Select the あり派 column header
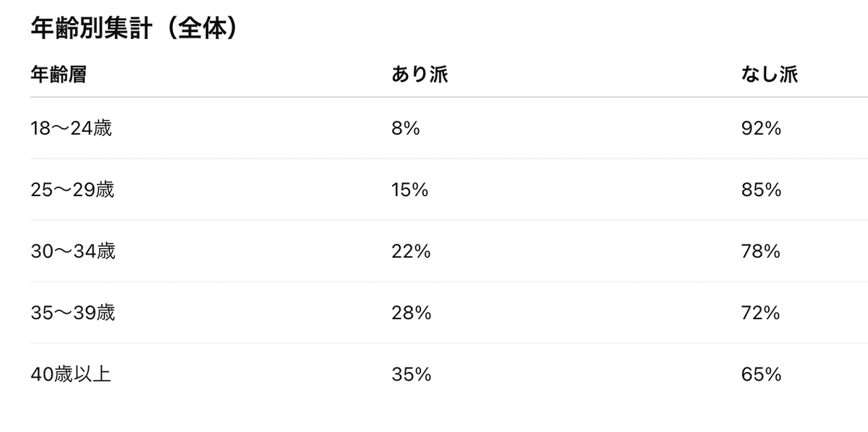Screen dimensions: 868x432 [x=420, y=75]
